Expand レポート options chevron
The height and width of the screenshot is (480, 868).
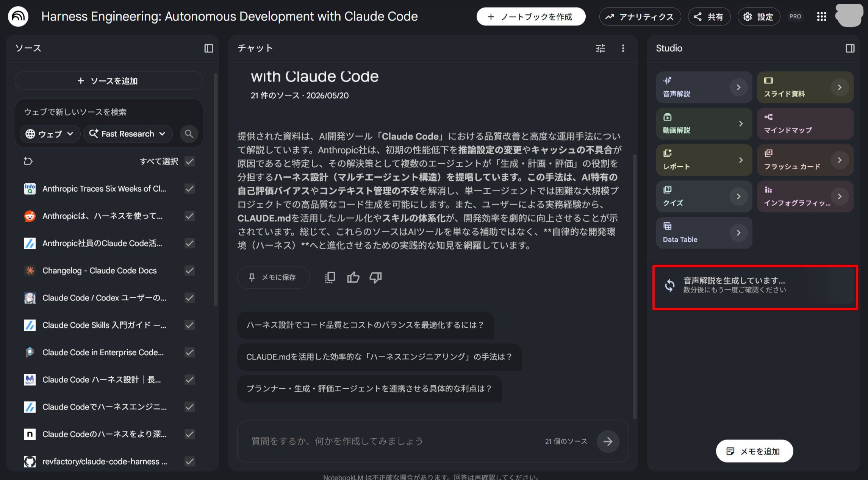click(x=741, y=160)
